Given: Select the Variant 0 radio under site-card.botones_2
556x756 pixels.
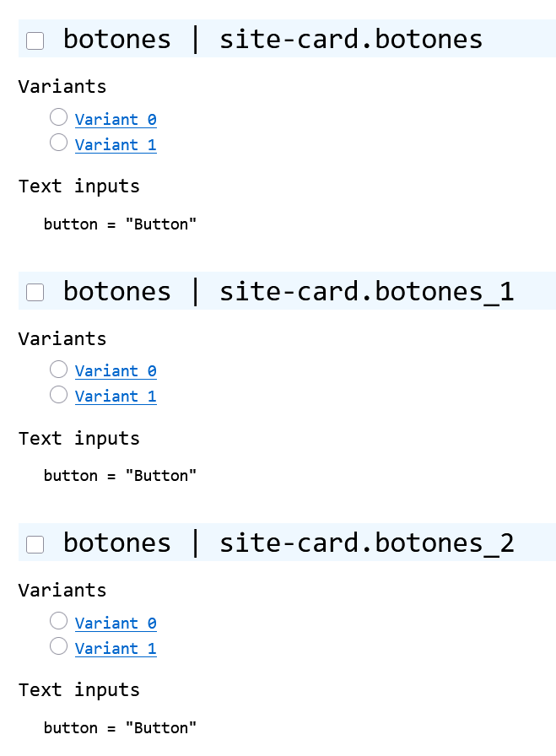Looking at the screenshot, I should point(58,620).
